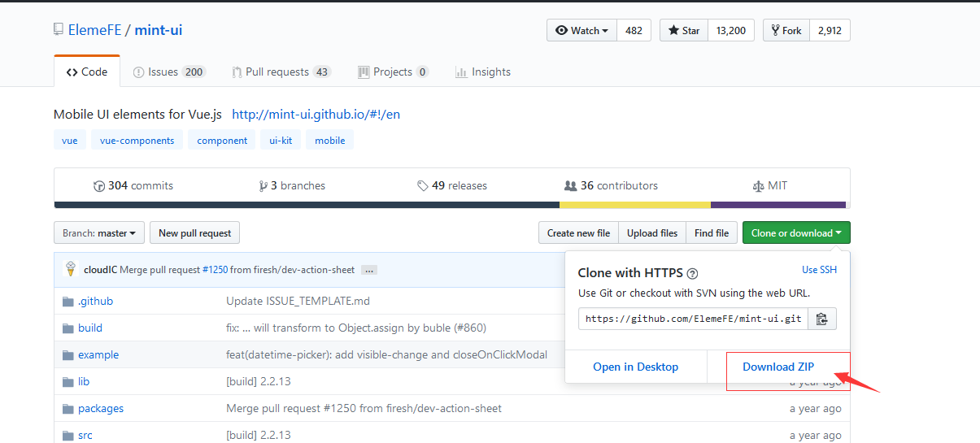Click the help icon beside Clone with HTTPS
Viewport: 980px width, 443px height.
692,274
